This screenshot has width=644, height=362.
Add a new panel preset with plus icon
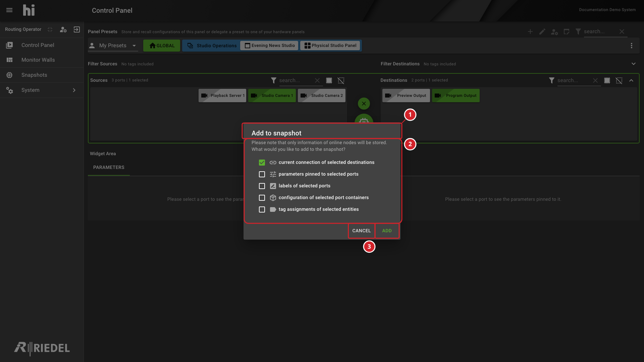click(530, 32)
